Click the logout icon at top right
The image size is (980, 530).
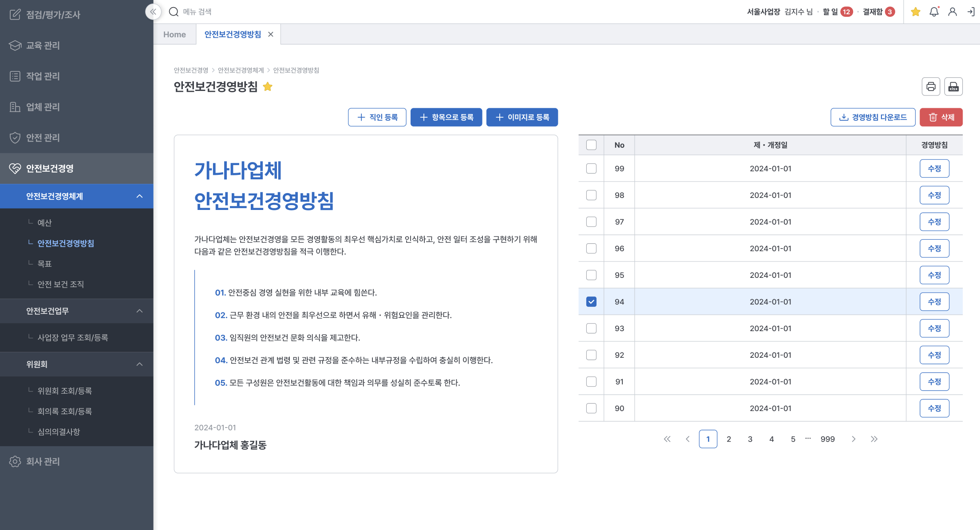(x=971, y=12)
